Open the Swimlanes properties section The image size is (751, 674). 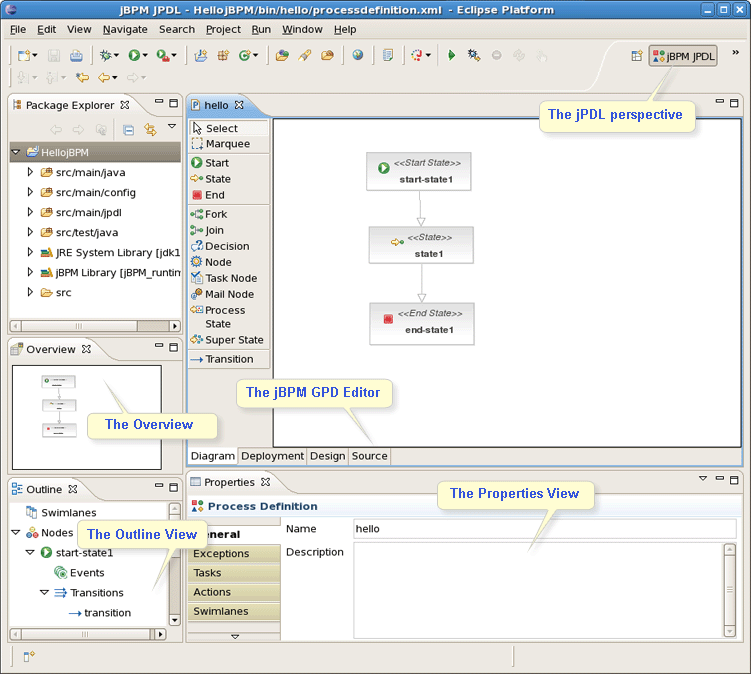220,611
